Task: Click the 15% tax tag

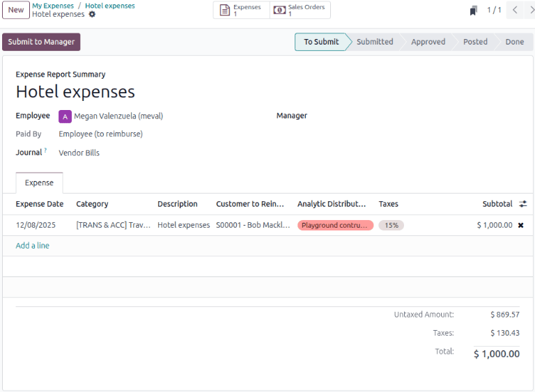Action: (391, 226)
